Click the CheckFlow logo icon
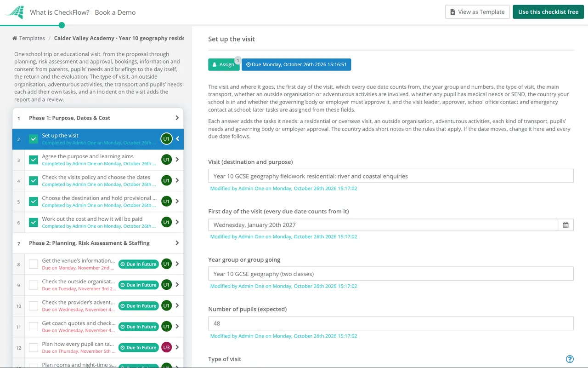 (x=14, y=12)
